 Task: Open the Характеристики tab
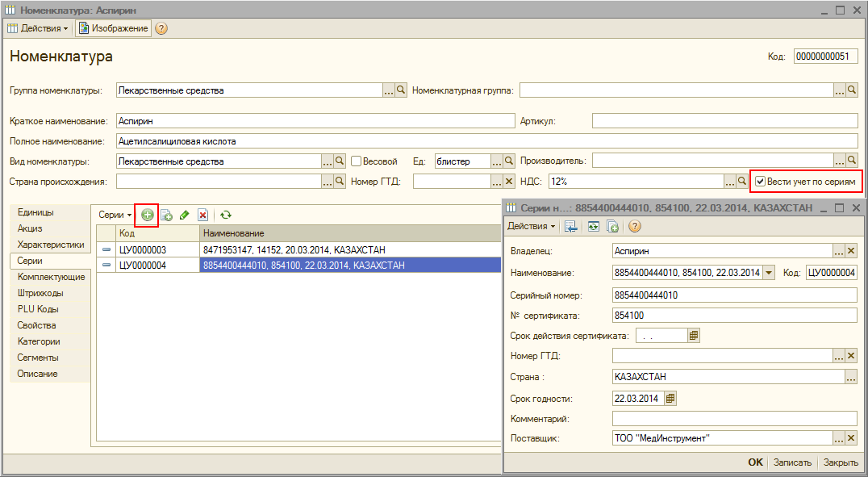51,245
